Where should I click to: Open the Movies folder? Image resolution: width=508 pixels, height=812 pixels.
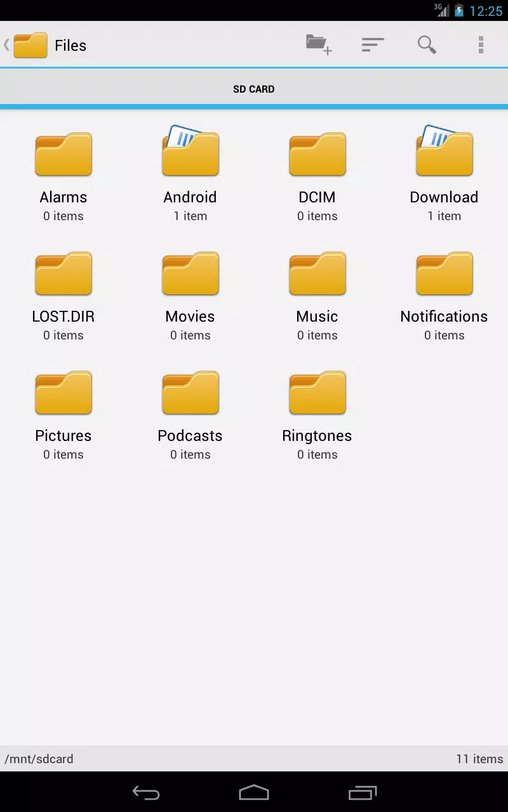(x=190, y=294)
